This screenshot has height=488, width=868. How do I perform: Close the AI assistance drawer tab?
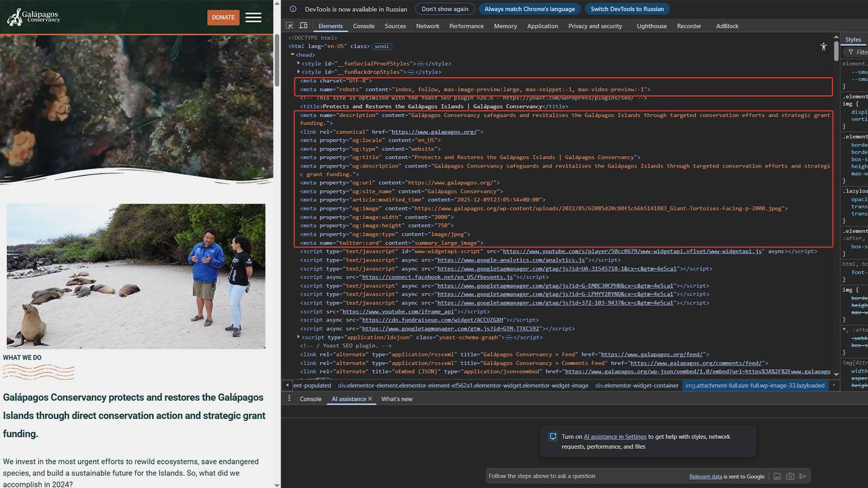coord(370,399)
